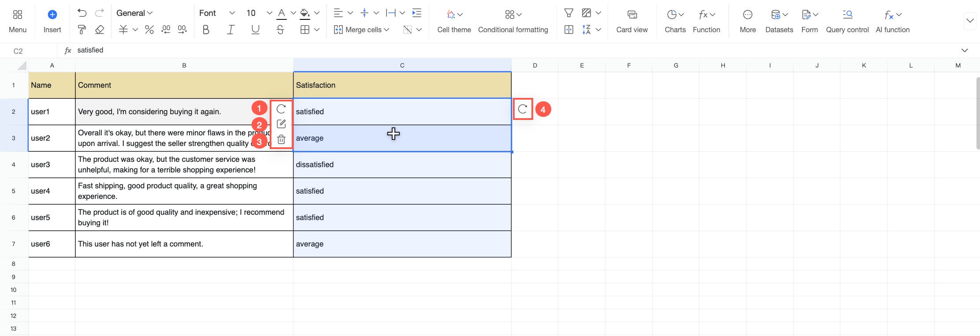Click the AI function button

[x=893, y=21]
